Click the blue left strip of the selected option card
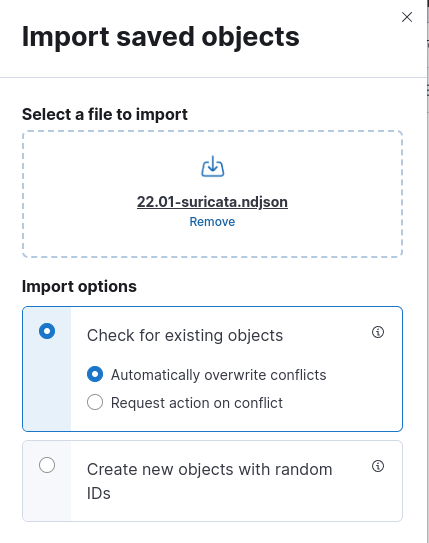This screenshot has width=429, height=543. point(47,369)
